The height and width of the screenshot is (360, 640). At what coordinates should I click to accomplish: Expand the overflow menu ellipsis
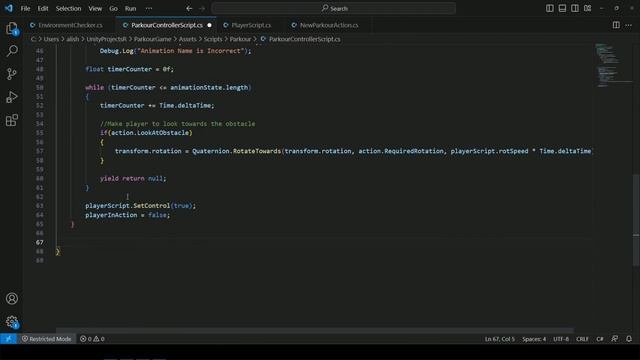(x=149, y=8)
